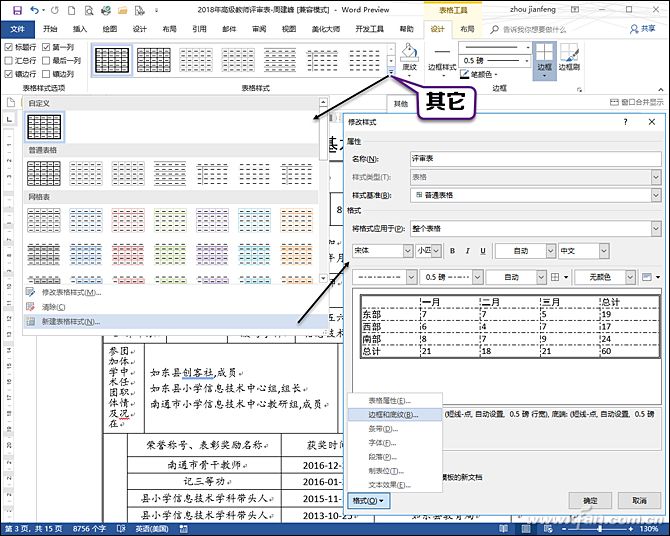Apply Bold in Modify Style dialog
The width and height of the screenshot is (670, 536).
(452, 251)
